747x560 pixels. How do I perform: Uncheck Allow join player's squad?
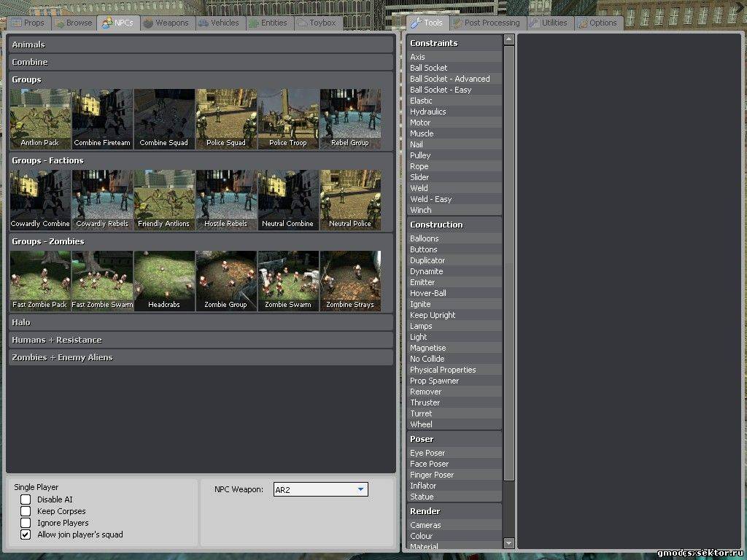click(26, 534)
